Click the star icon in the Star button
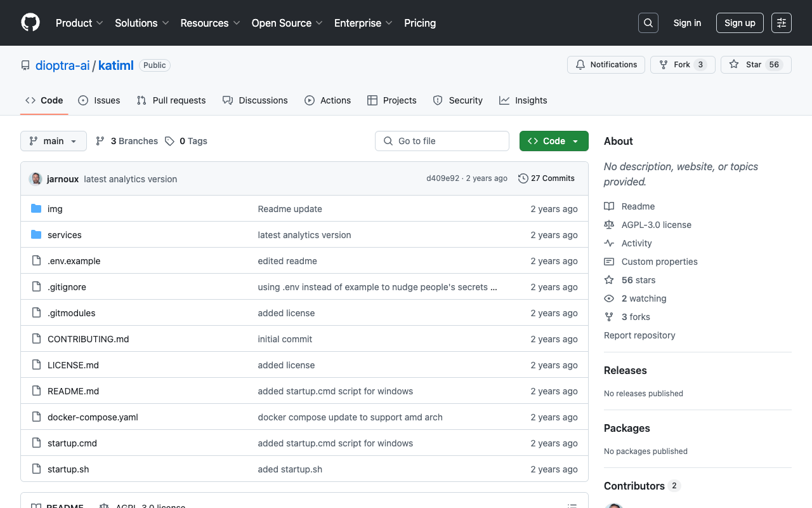The height and width of the screenshot is (508, 812). [734, 65]
